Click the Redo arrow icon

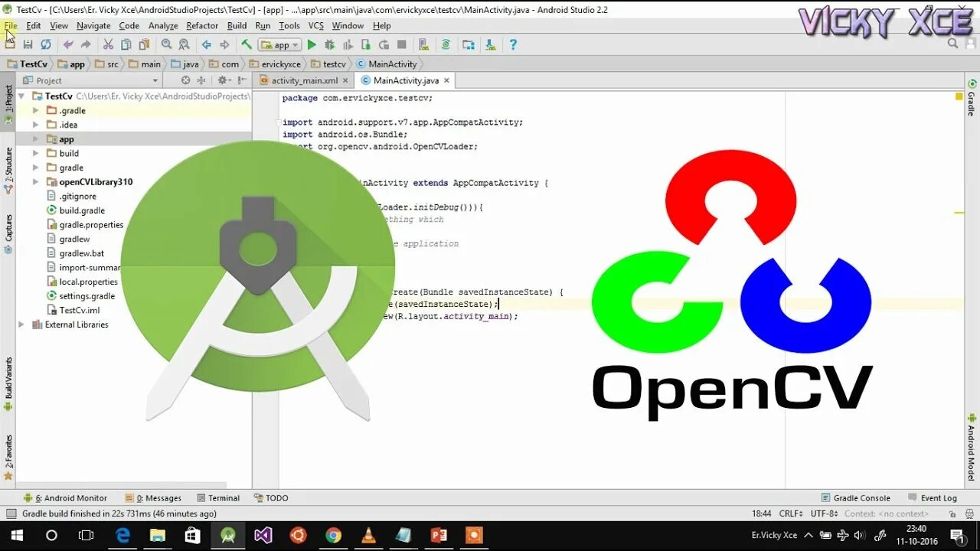click(x=86, y=45)
